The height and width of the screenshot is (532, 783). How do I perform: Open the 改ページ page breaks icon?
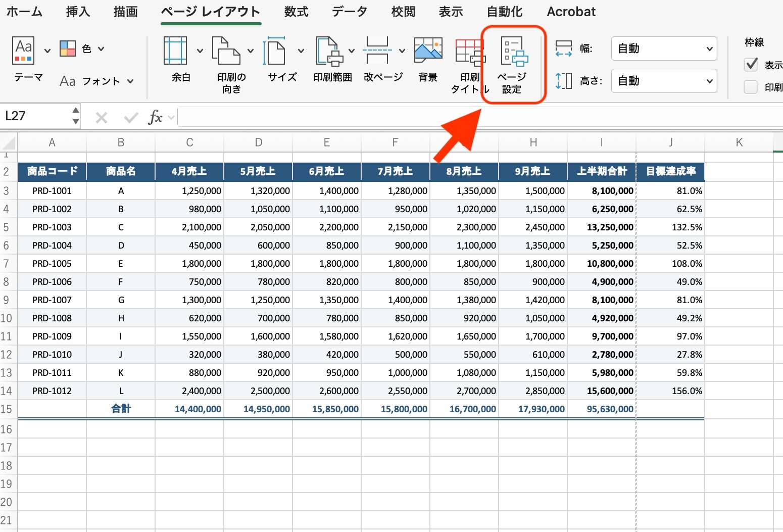point(377,50)
